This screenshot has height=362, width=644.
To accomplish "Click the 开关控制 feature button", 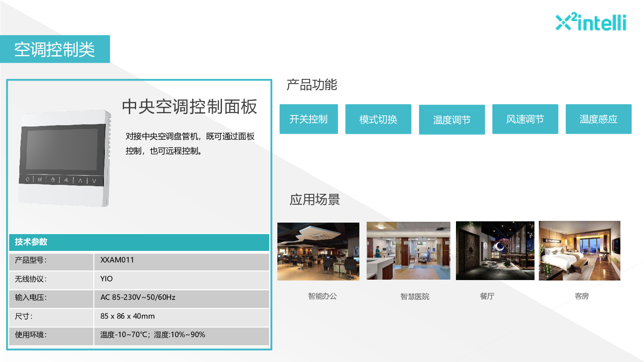I will pos(309,119).
